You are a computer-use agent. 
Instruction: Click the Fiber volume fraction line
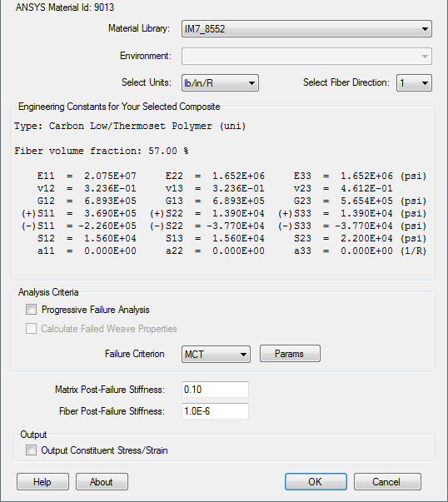102,151
